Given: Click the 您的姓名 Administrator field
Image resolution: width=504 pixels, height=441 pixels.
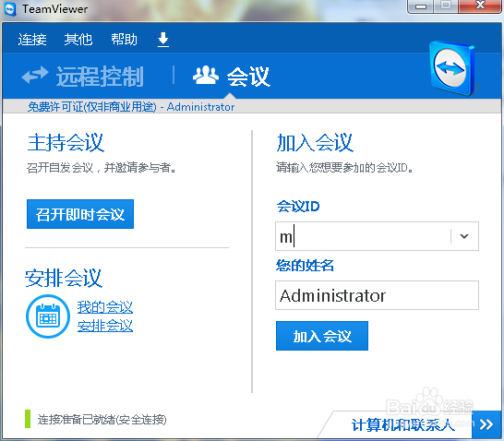Looking at the screenshot, I should (x=377, y=295).
